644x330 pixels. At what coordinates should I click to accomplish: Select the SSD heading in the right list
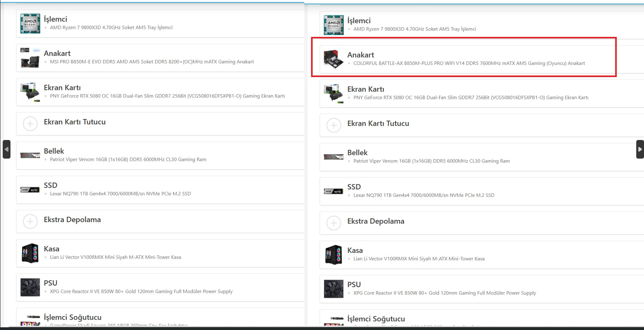pos(354,187)
